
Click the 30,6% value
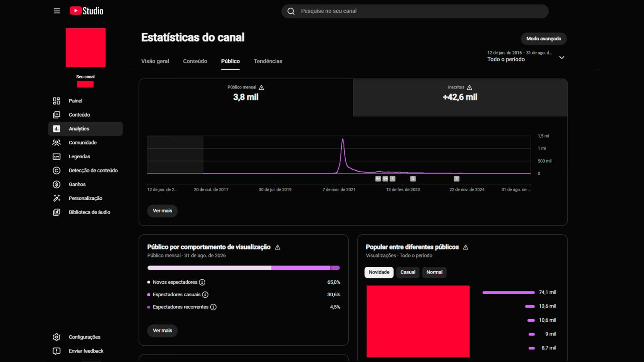click(334, 295)
